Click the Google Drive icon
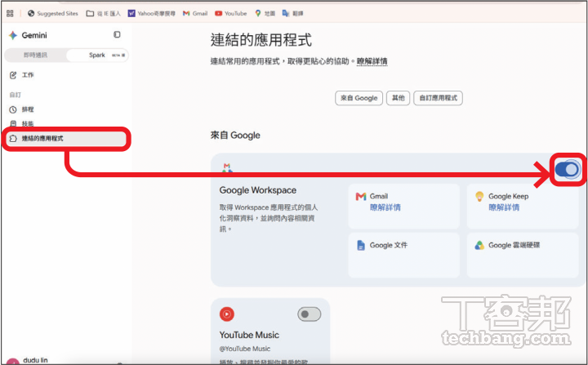The image size is (588, 365). 479,245
